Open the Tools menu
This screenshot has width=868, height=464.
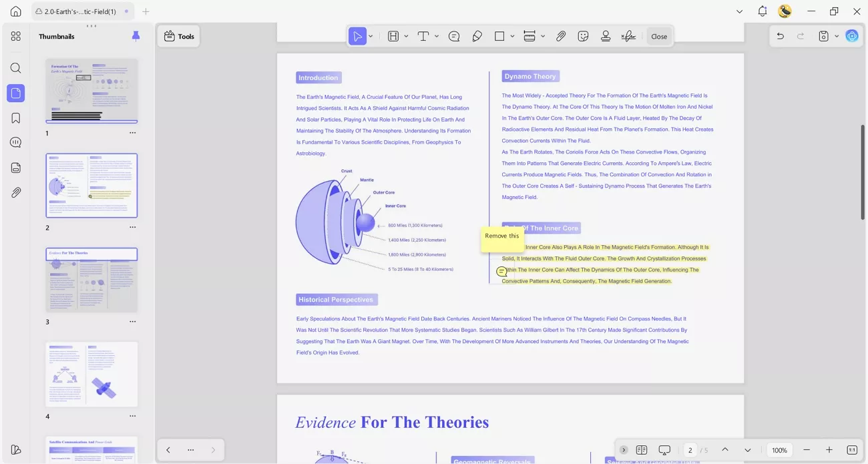(x=178, y=36)
